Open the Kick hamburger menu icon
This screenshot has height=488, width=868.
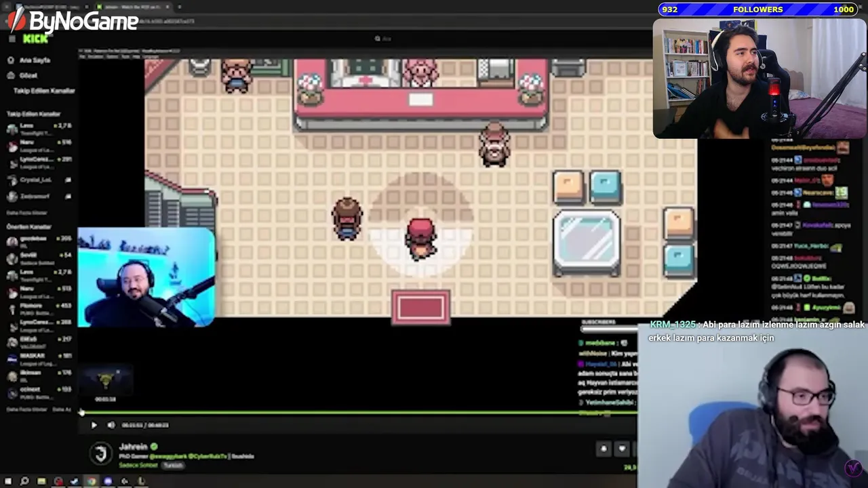[x=12, y=39]
